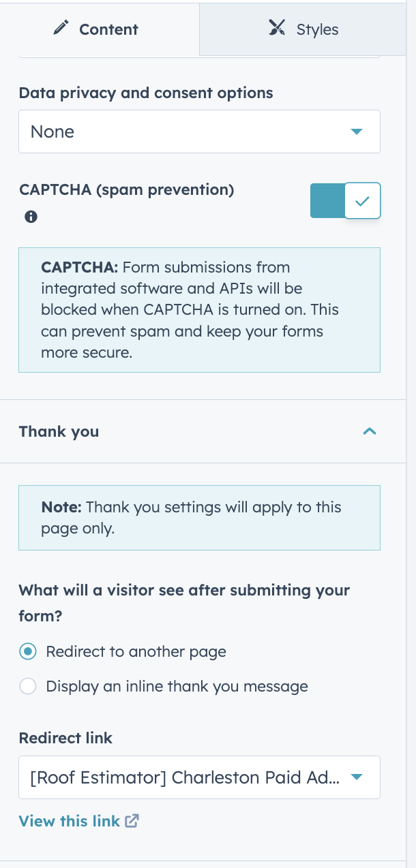Collapse the Thank you section chevron
Screen dimensions: 416x868
pos(370,431)
